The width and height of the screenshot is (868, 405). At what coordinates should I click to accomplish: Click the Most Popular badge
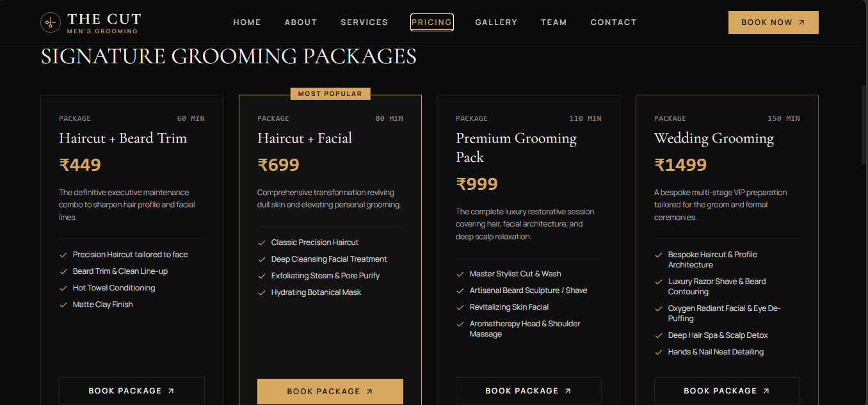click(x=330, y=94)
